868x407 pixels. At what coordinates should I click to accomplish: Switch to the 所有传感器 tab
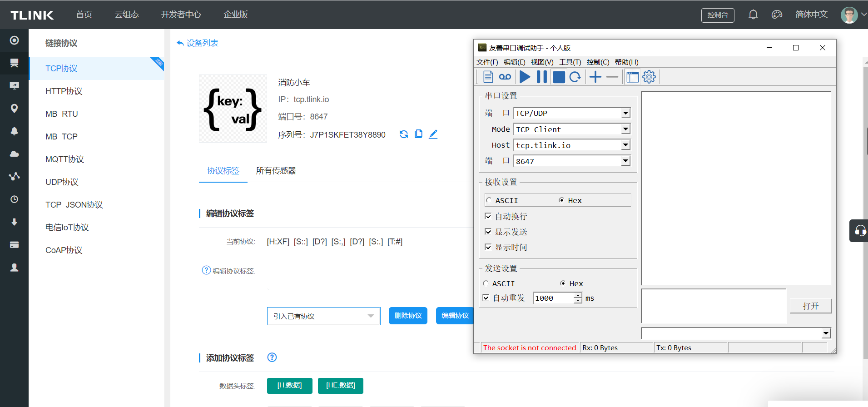pyautogui.click(x=276, y=170)
